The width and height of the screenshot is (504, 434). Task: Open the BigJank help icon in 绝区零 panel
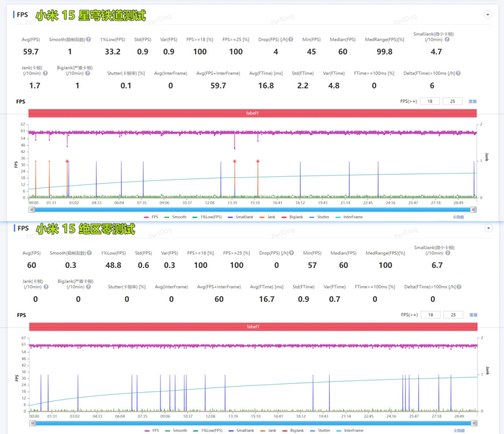[x=88, y=287]
